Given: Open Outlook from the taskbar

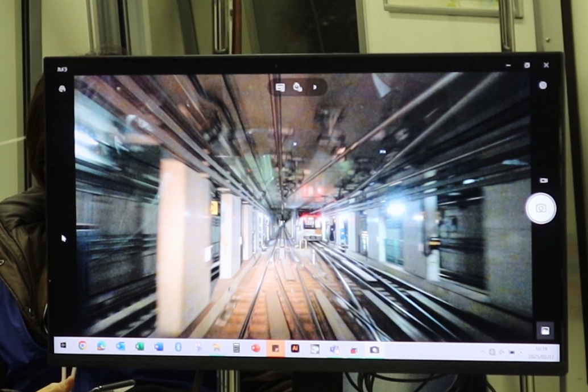Looking at the screenshot, I should [121, 346].
